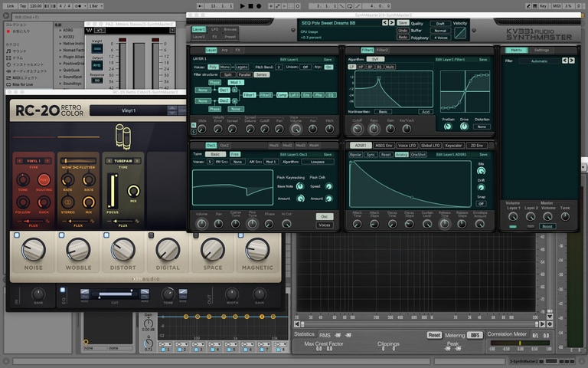The width and height of the screenshot is (588, 368).
Task: Click the Reset button in Statistics panel
Action: [x=434, y=335]
